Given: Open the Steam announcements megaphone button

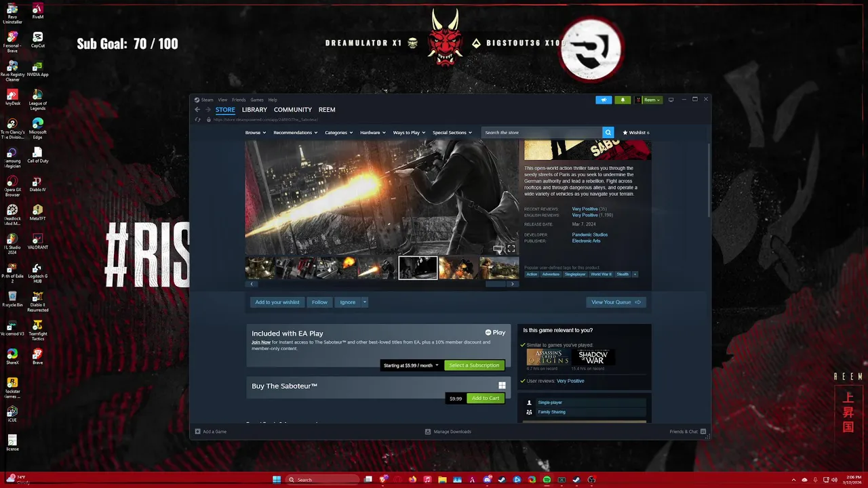Looking at the screenshot, I should (x=604, y=100).
